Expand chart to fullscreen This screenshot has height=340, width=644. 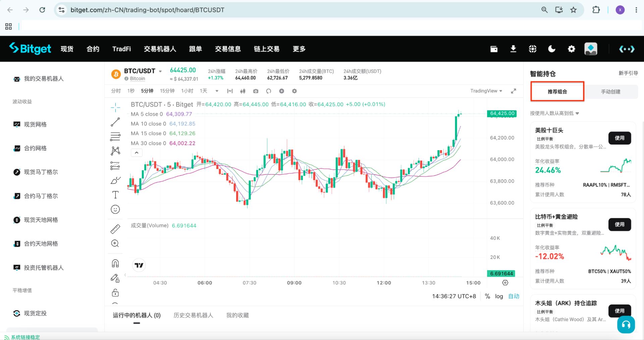[x=514, y=91]
